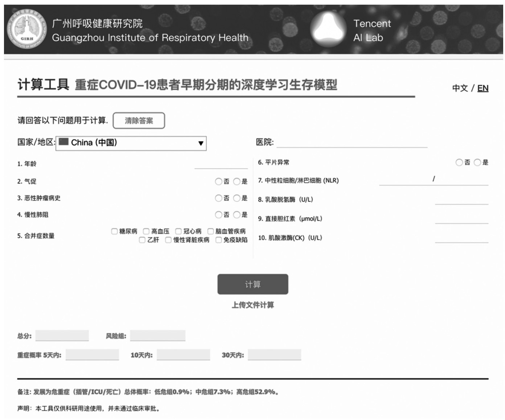Image resolution: width=505 pixels, height=420 pixels.
Task: Click the 10天内 probability output box
Action: click(x=183, y=355)
